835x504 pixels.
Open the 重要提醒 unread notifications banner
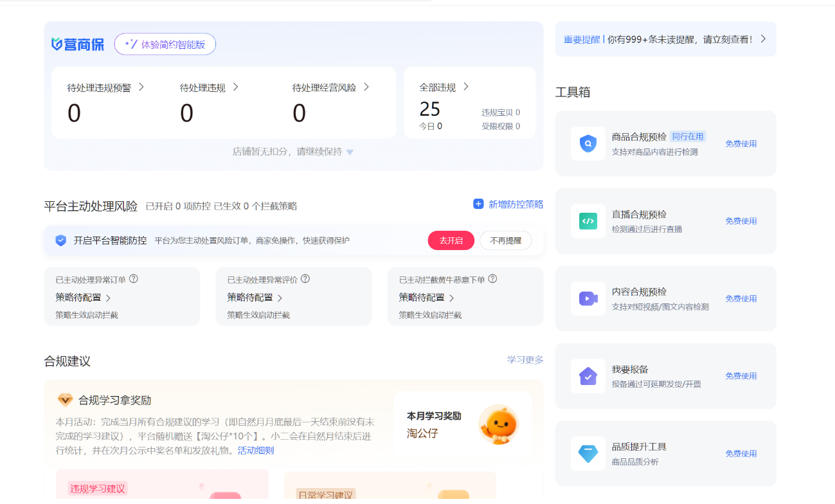pos(665,39)
